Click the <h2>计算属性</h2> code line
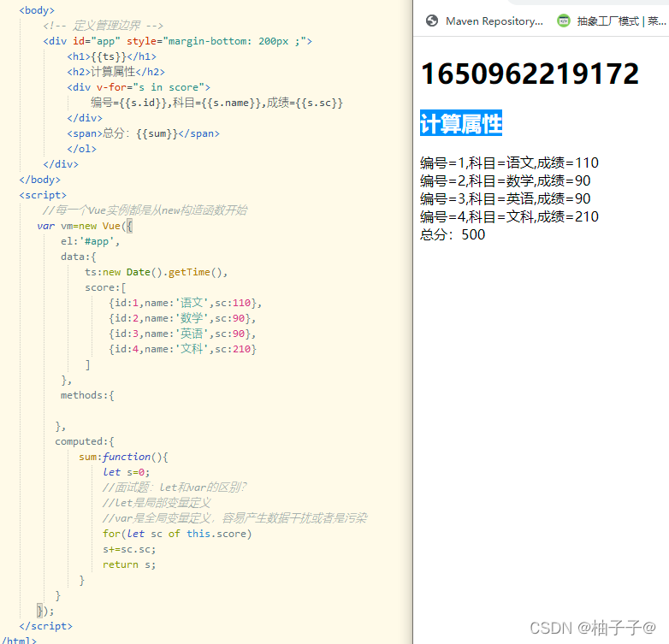Image resolution: width=669 pixels, height=644 pixels. [x=115, y=72]
